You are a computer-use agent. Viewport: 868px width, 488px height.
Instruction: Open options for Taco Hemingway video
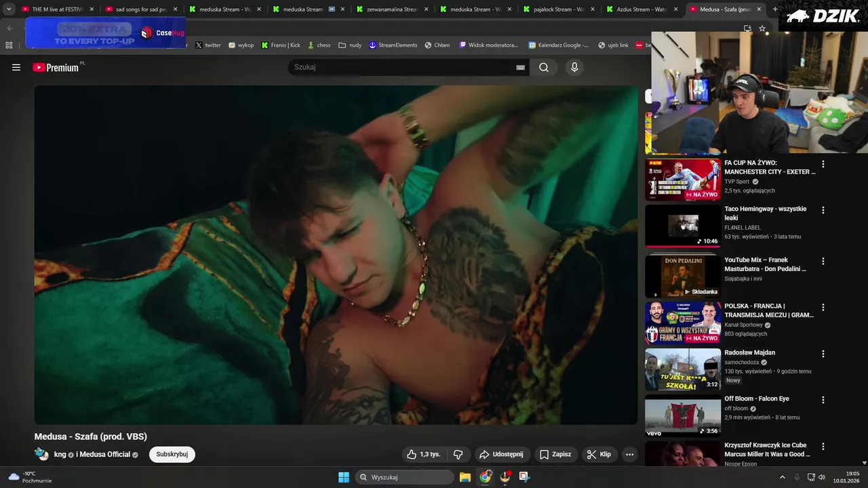tap(823, 210)
